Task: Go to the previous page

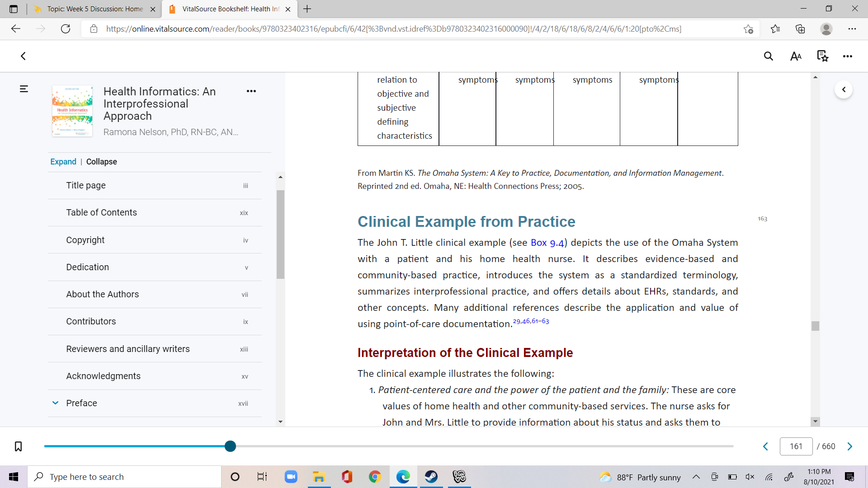Action: [765, 446]
